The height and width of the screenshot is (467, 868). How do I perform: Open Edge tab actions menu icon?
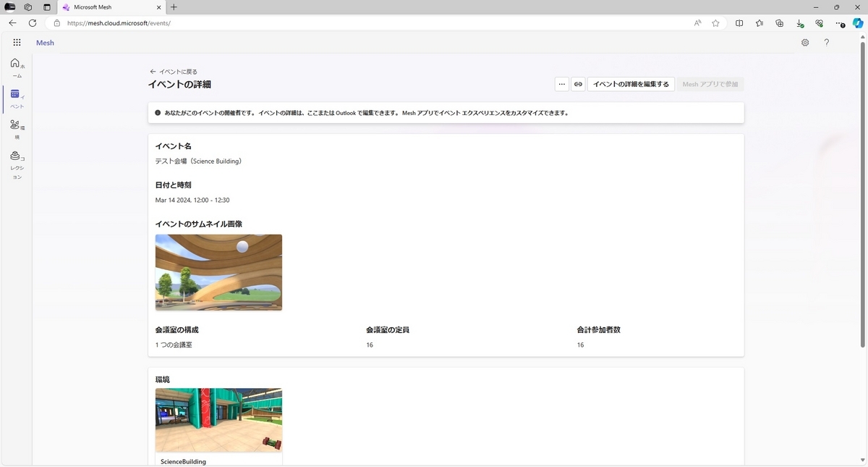click(x=47, y=7)
